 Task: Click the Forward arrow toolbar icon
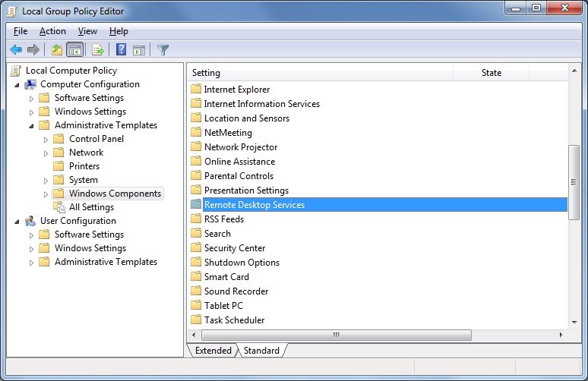click(x=33, y=50)
